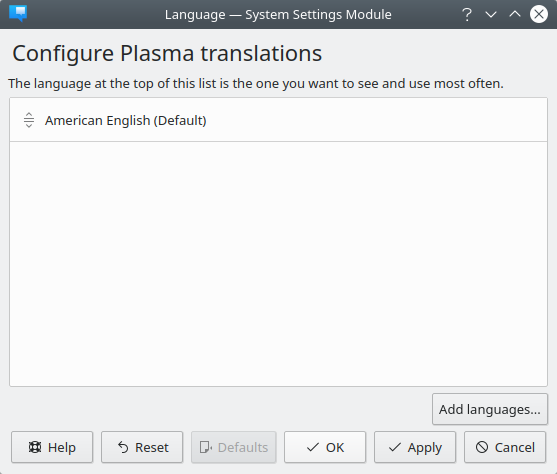
Task: Confirm with the OK button
Action: tap(325, 447)
